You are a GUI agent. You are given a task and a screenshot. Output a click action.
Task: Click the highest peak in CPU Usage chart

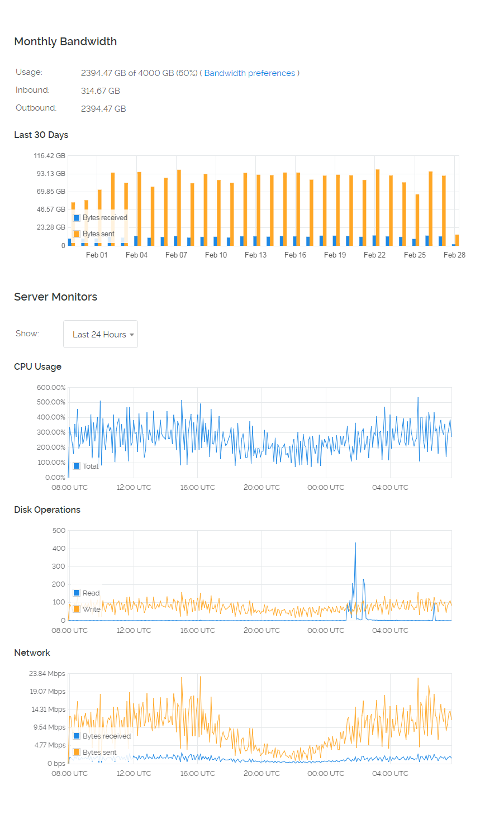pos(418,399)
